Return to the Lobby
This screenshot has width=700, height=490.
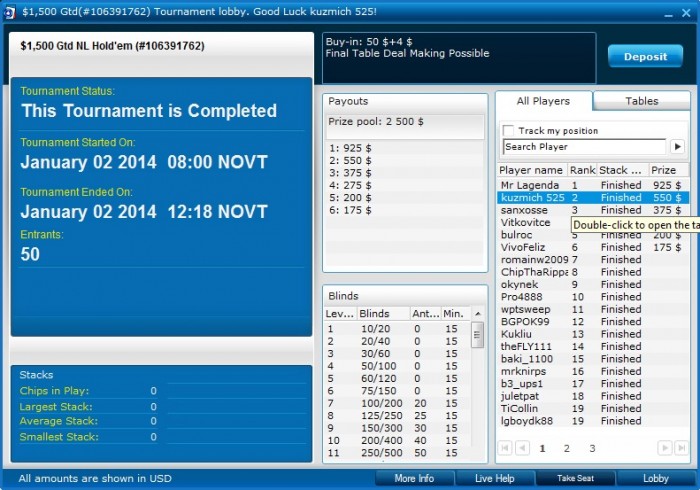pos(655,478)
